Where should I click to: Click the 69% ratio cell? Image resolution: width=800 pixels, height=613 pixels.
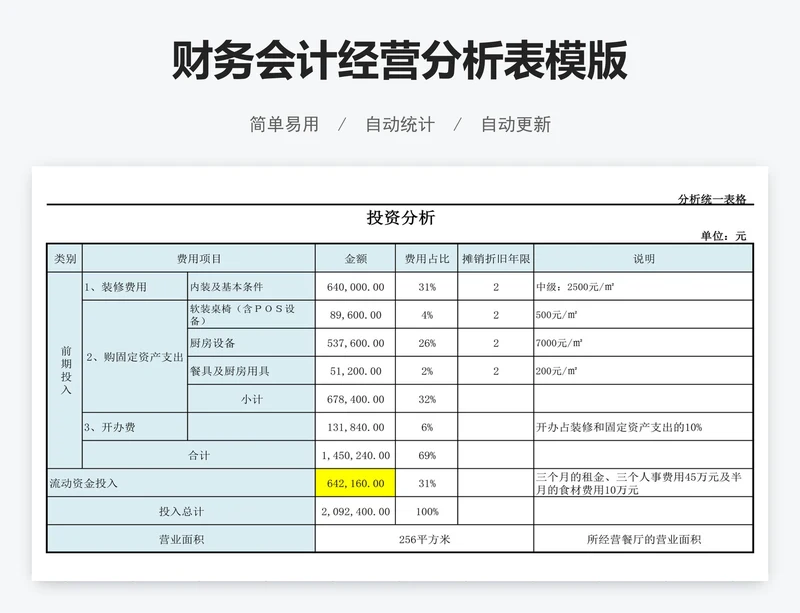tap(427, 455)
